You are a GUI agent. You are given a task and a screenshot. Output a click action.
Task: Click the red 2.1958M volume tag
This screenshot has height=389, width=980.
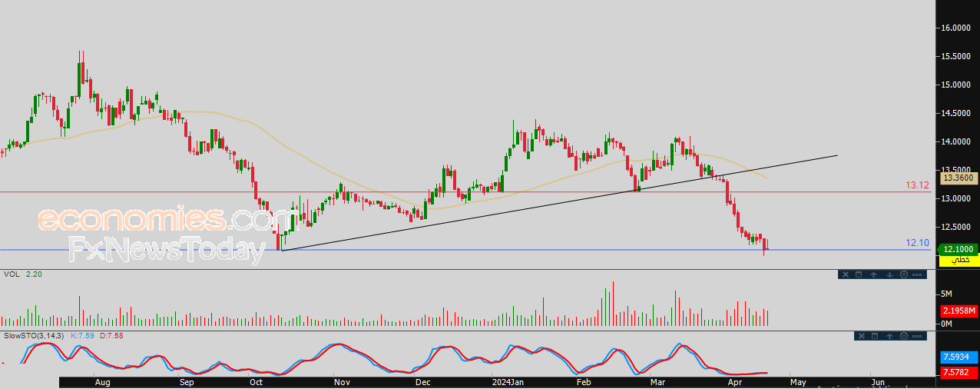tap(959, 311)
